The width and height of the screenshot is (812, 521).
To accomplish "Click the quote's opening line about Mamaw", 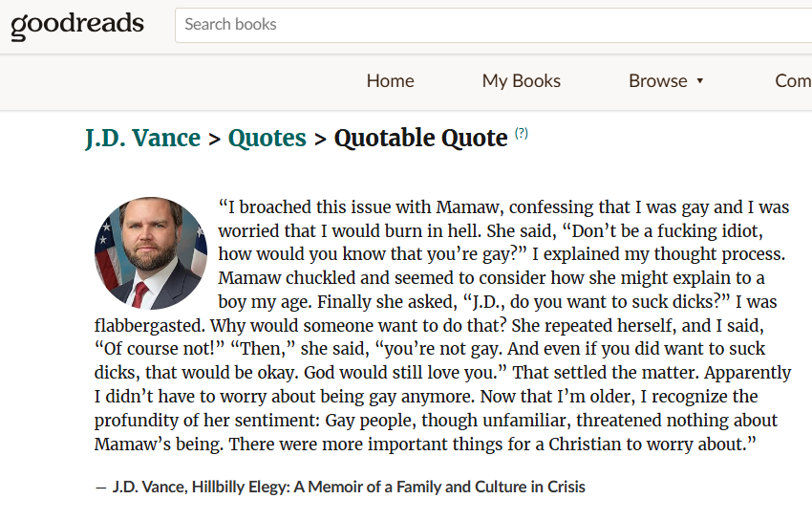I will [x=503, y=207].
